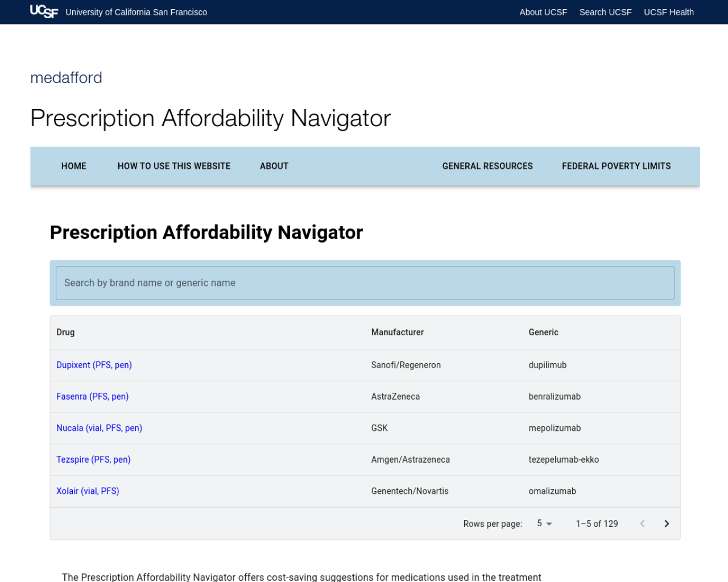Click University of California San Francisco link
Image resolution: width=728 pixels, height=582 pixels.
pos(136,12)
